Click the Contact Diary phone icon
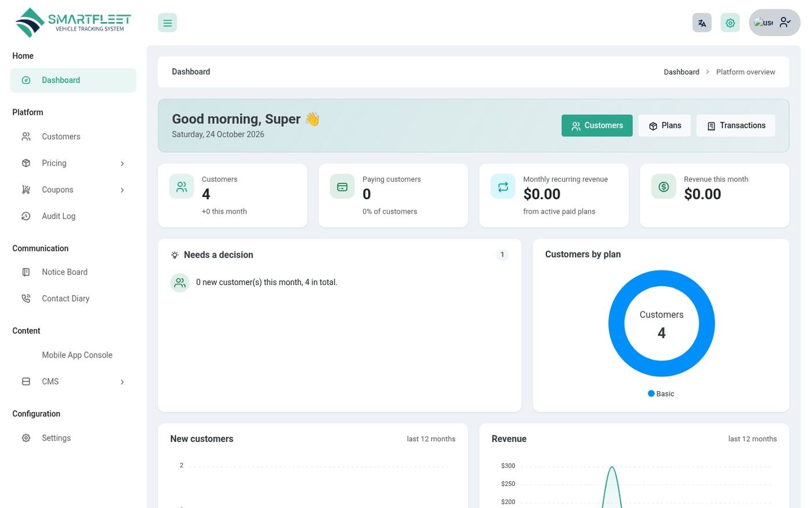 26,298
